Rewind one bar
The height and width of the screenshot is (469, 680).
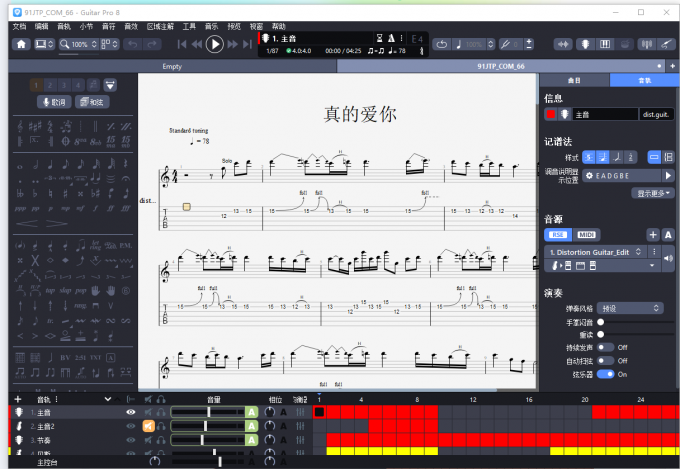coord(197,44)
